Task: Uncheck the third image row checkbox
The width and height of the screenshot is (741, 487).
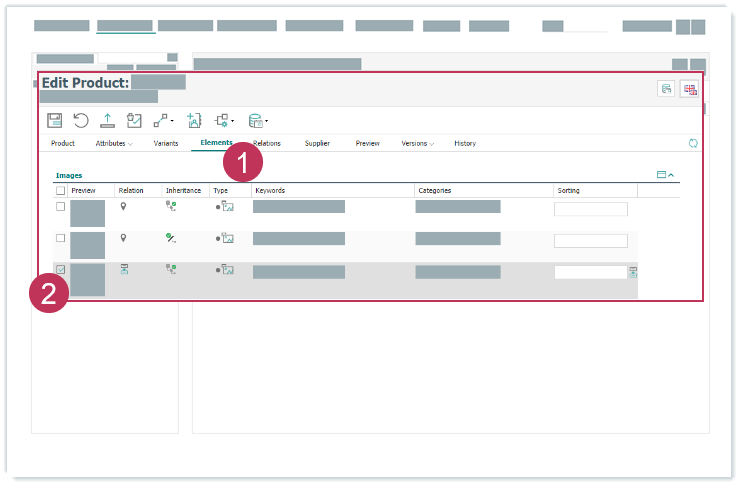Action: 61,270
